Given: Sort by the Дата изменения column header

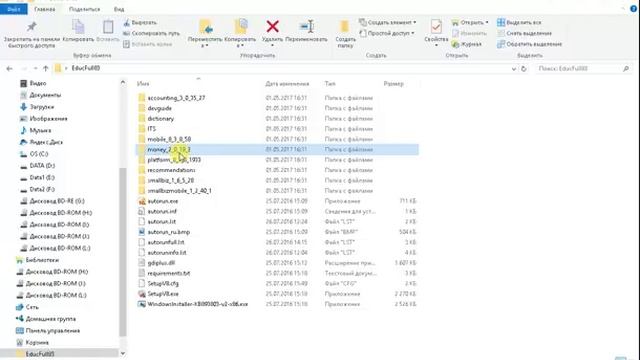Looking at the screenshot, I should [287, 84].
